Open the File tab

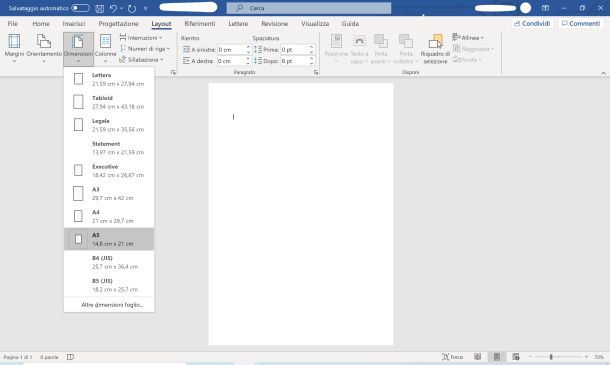point(12,24)
